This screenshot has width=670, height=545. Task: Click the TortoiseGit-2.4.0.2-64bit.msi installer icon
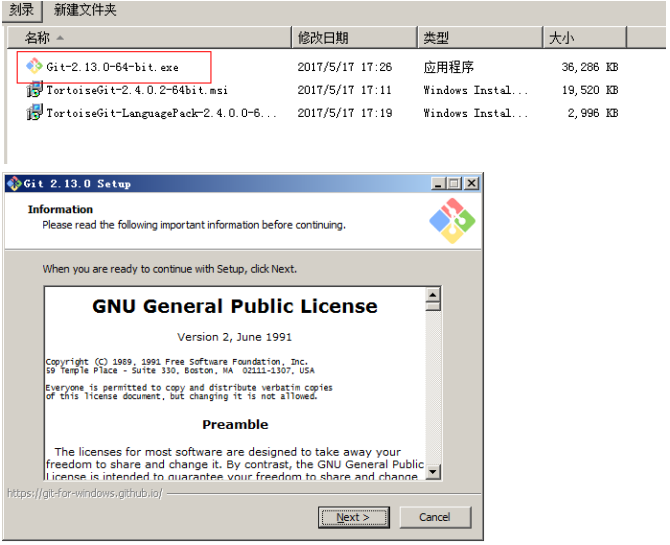[x=34, y=89]
